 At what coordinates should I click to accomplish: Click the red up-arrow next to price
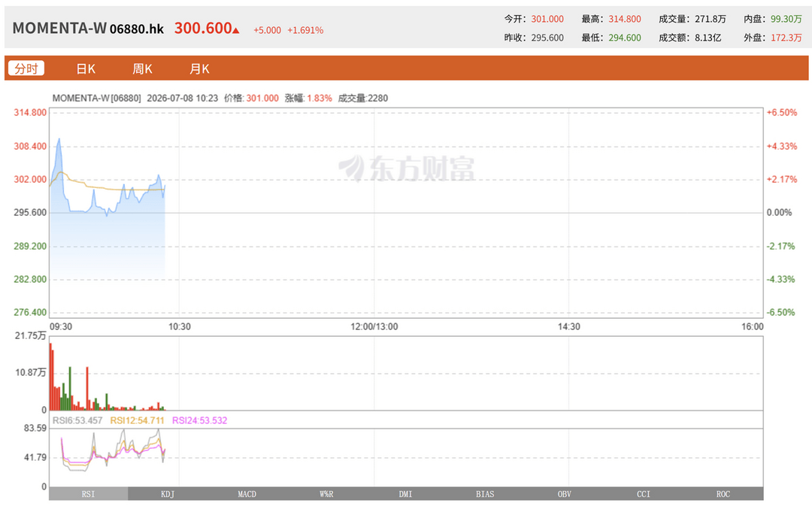point(236,31)
